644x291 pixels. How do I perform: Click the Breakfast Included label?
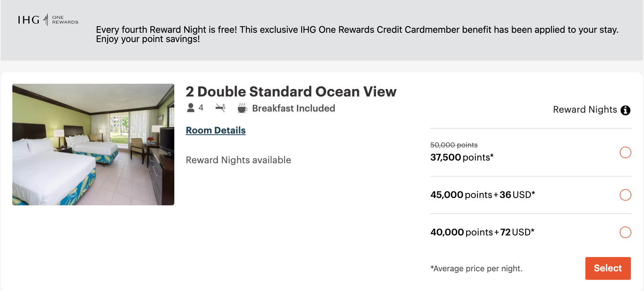point(293,108)
